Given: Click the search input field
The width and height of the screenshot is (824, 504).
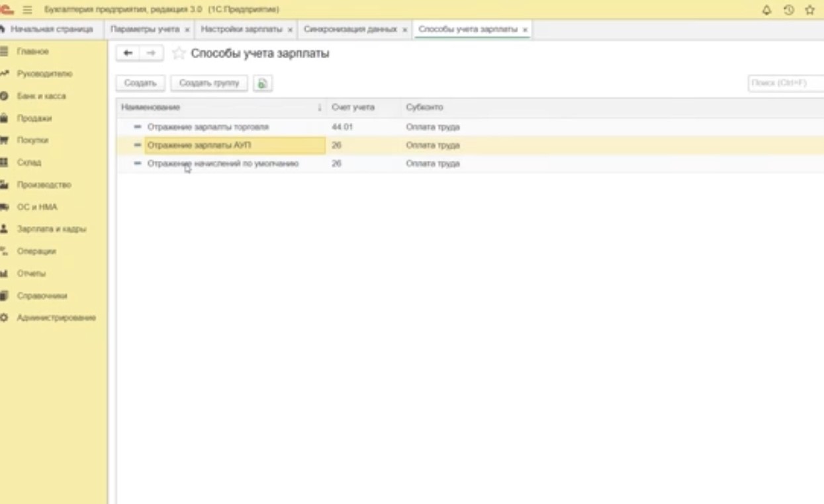Looking at the screenshot, I should coord(785,83).
